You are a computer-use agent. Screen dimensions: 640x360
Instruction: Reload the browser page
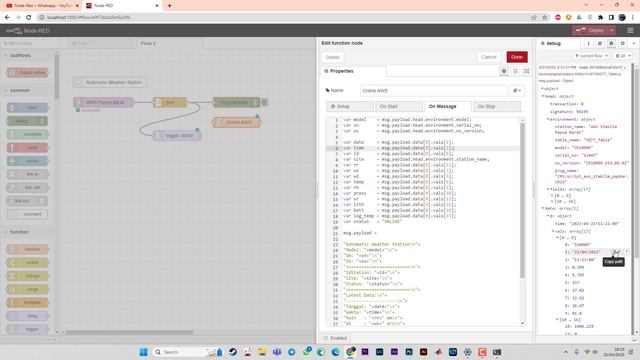coord(29,18)
